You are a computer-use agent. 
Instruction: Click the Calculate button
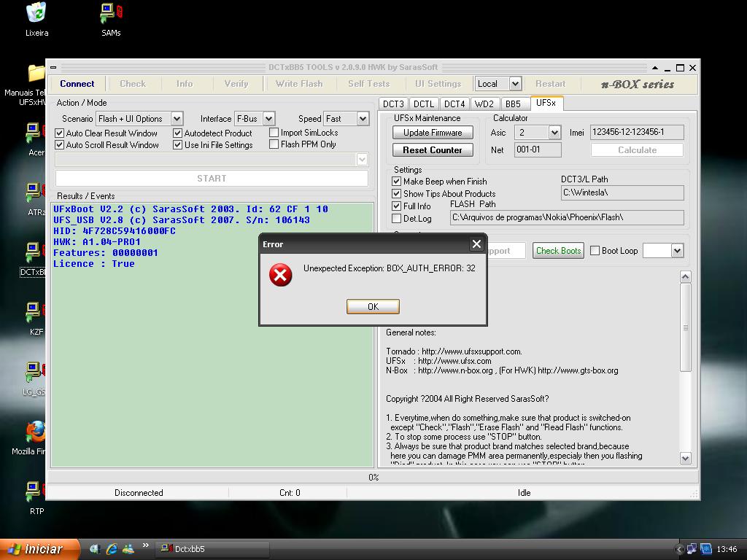[637, 150]
